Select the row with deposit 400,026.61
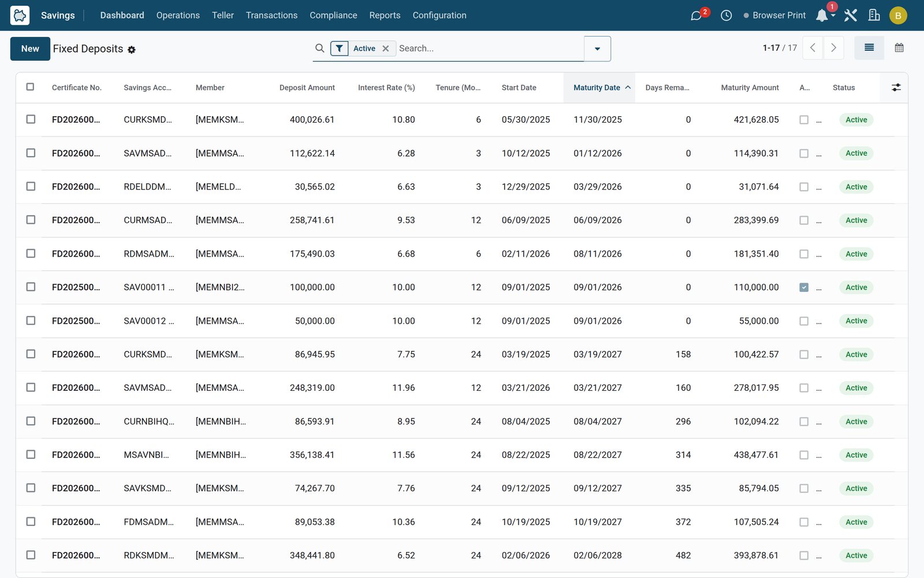Screen dimensions: 924x578 31,119
